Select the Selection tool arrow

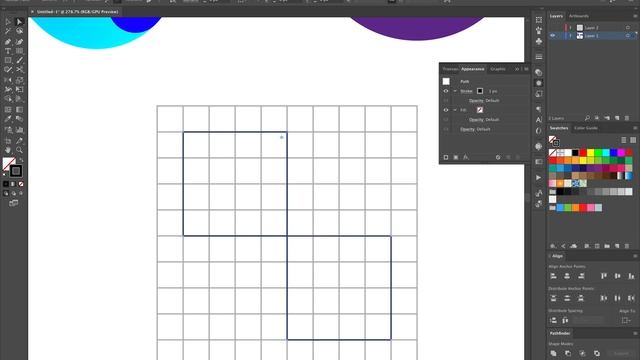point(8,22)
